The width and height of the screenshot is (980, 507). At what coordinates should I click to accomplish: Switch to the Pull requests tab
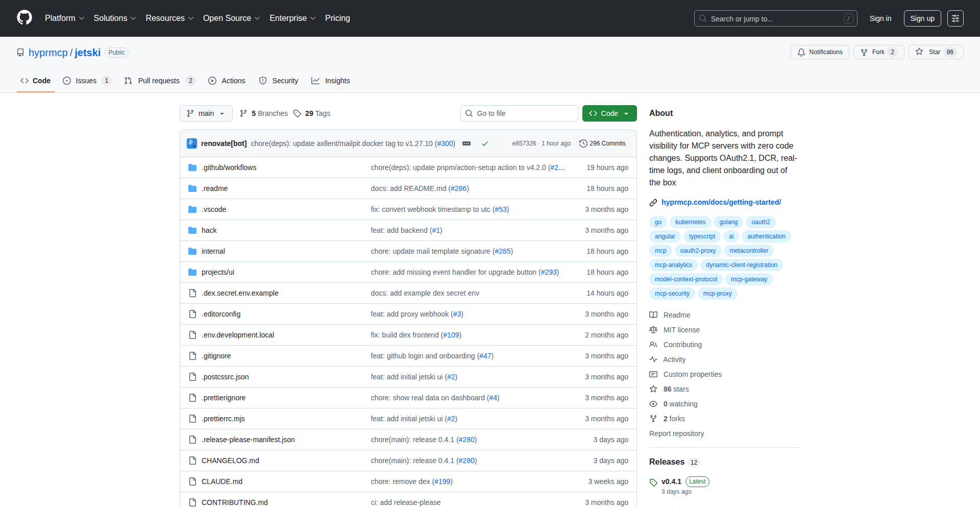pos(159,81)
